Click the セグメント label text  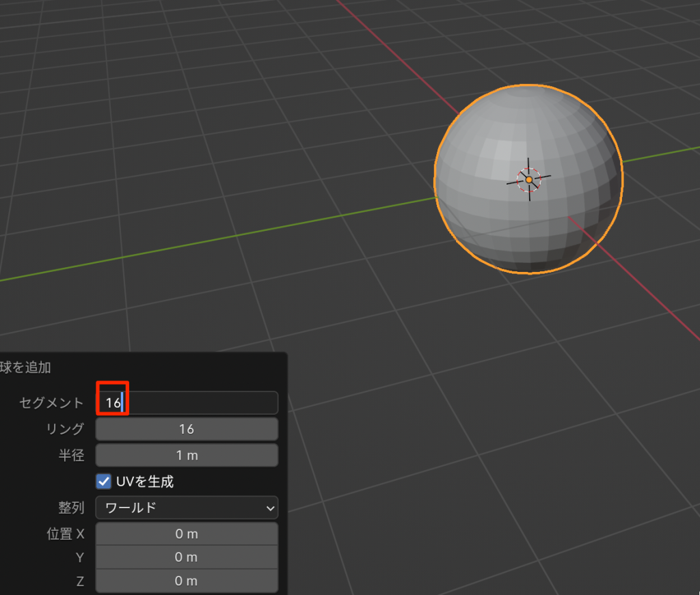pos(51,403)
